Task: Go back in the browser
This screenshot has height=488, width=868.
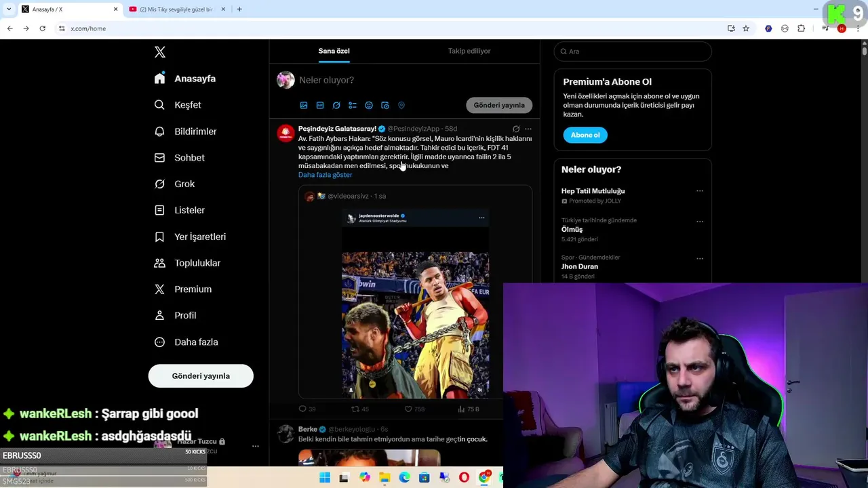Action: point(9,28)
